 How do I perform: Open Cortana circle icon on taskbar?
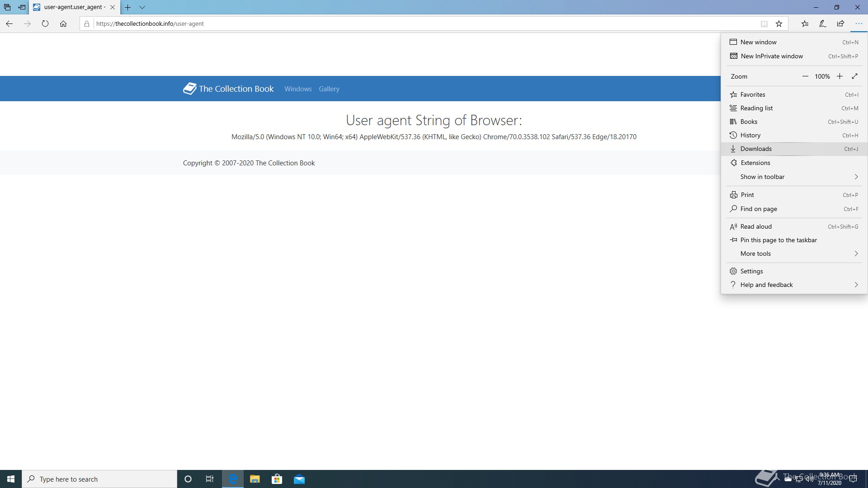pos(188,479)
